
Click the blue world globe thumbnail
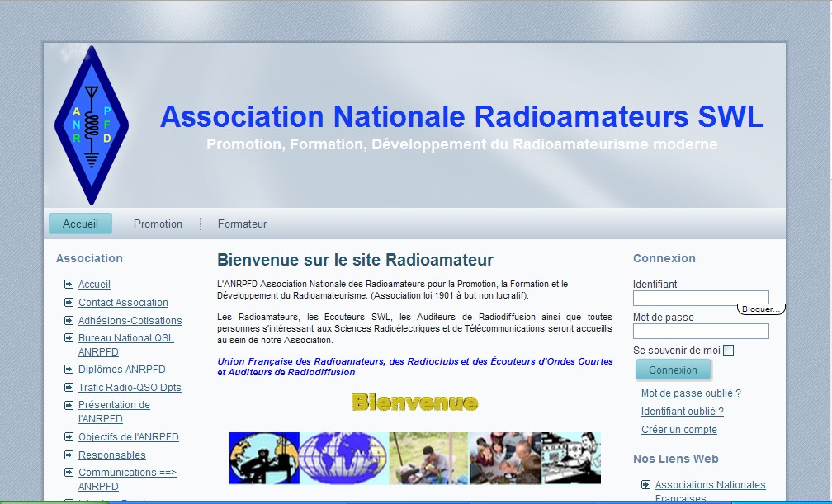point(344,458)
